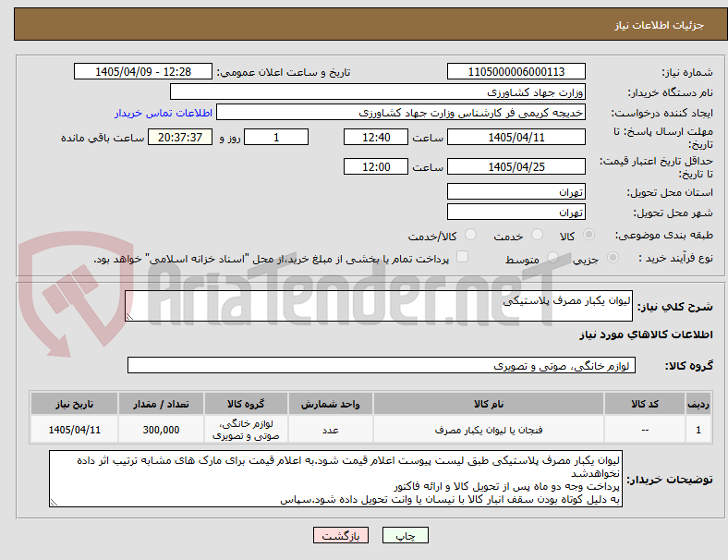728x560 pixels.
Task: Click the page title جزئیات اطلاعات نیاز
Action: [660, 25]
